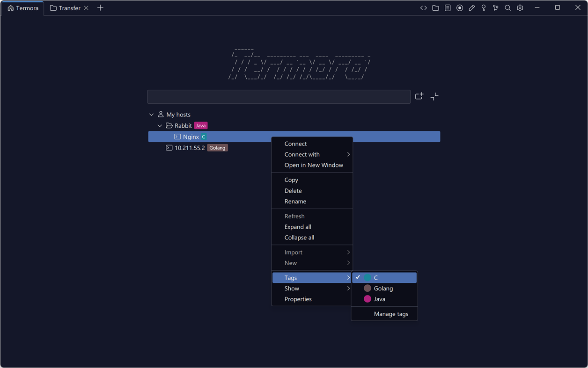This screenshot has width=588, height=368.
Task: Expand the Import submenu arrow
Action: pos(348,252)
